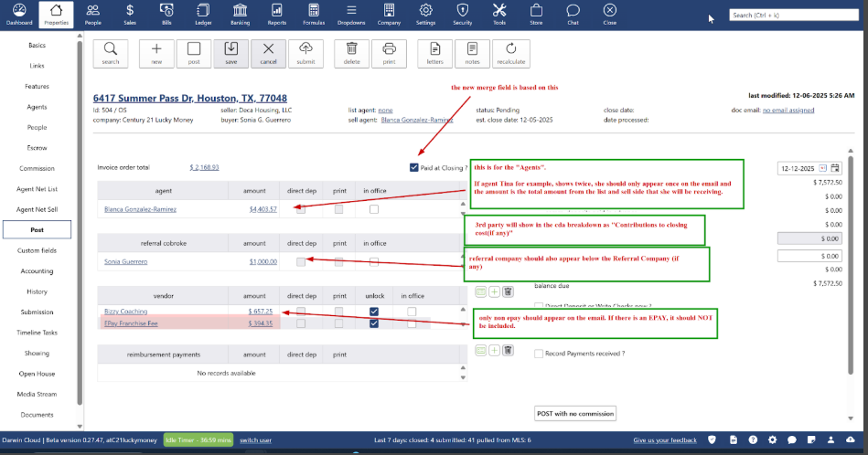Open Custom fields in the left sidebar
Screen dimensions: 868x455
pos(37,250)
